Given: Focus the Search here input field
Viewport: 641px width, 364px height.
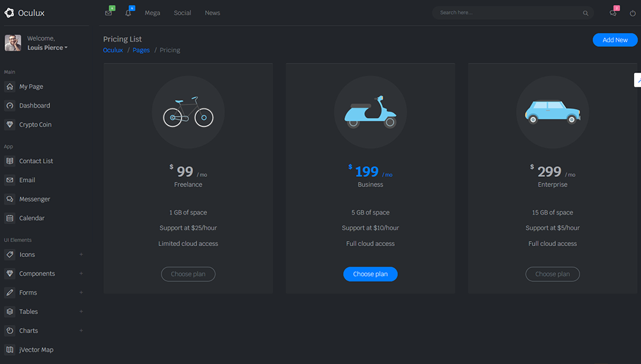Looking at the screenshot, I should click(x=506, y=13).
